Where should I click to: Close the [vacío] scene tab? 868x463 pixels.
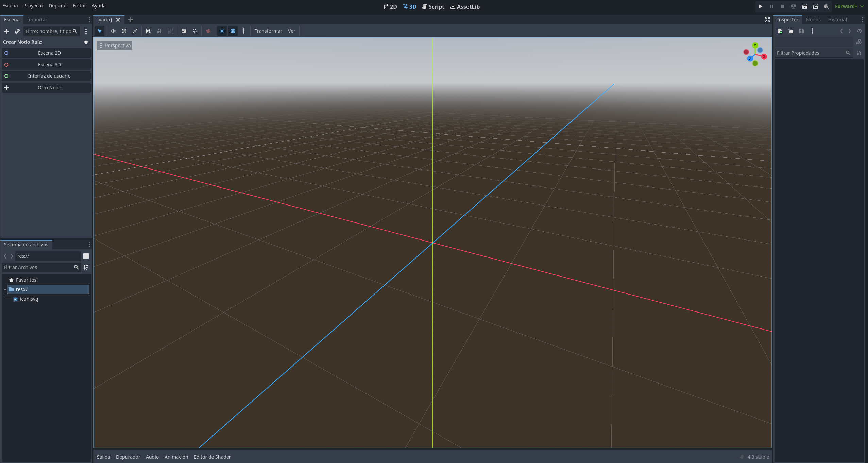click(118, 20)
